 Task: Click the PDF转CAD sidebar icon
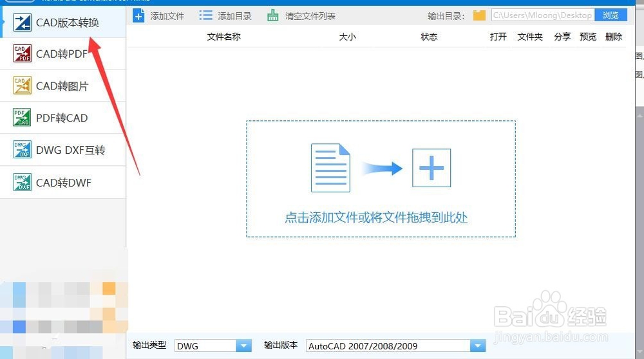point(22,118)
